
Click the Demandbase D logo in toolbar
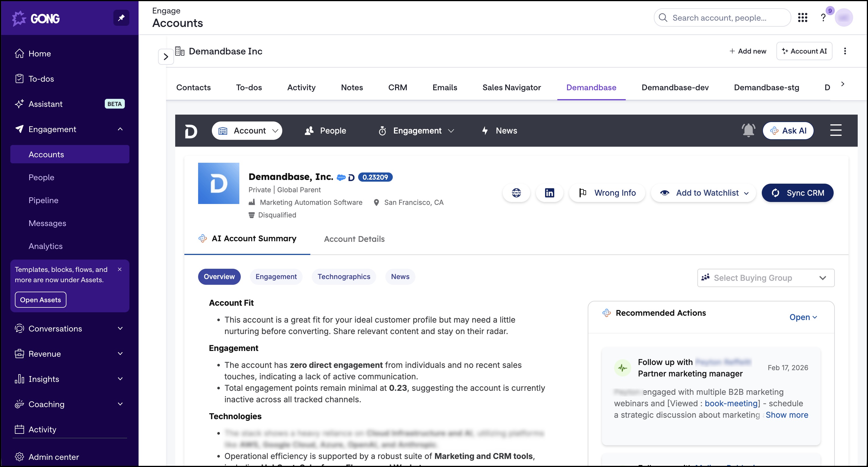pyautogui.click(x=191, y=131)
